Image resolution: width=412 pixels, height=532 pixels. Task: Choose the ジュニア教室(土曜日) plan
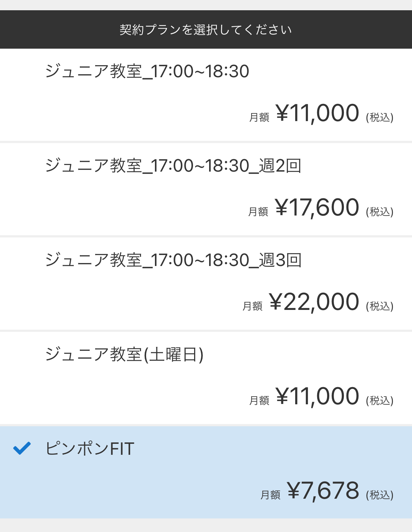(206, 378)
